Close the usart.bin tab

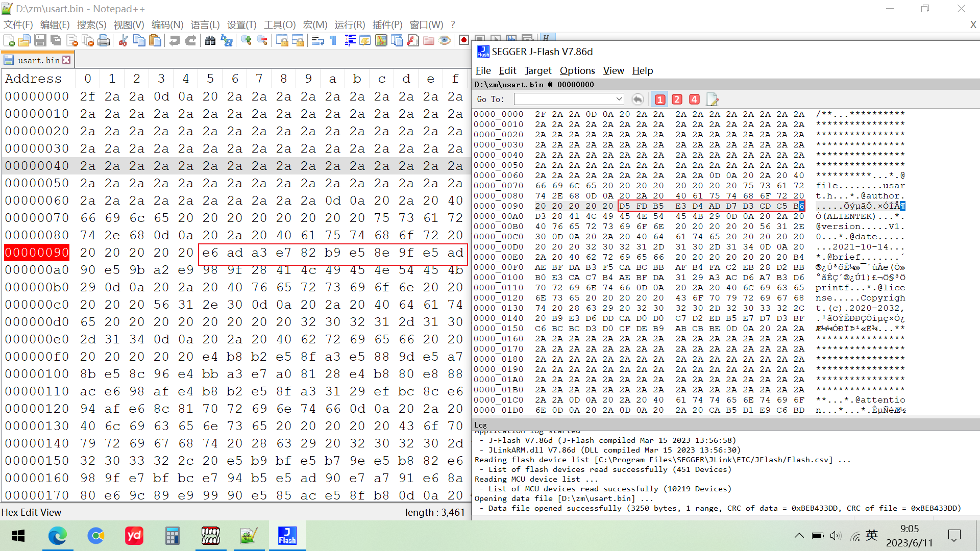point(66,60)
